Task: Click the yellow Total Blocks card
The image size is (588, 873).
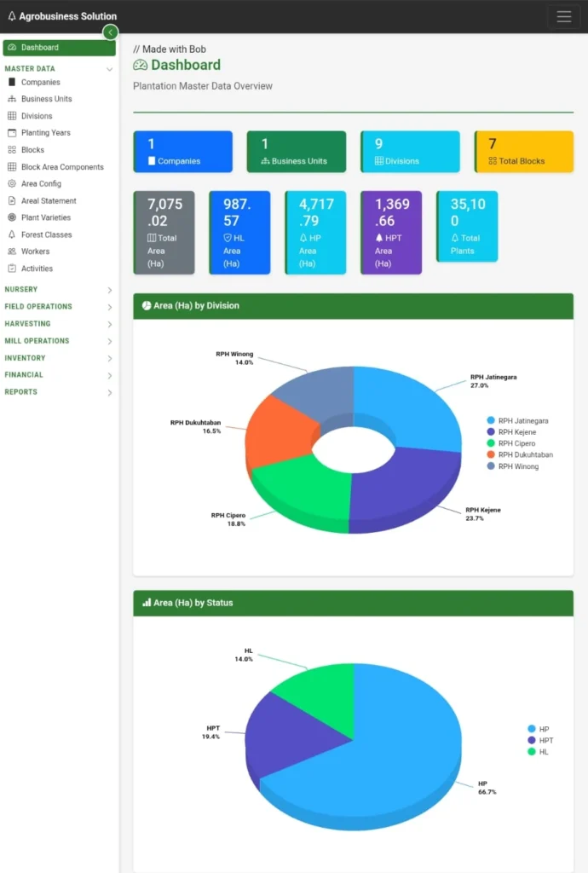Action: click(524, 152)
